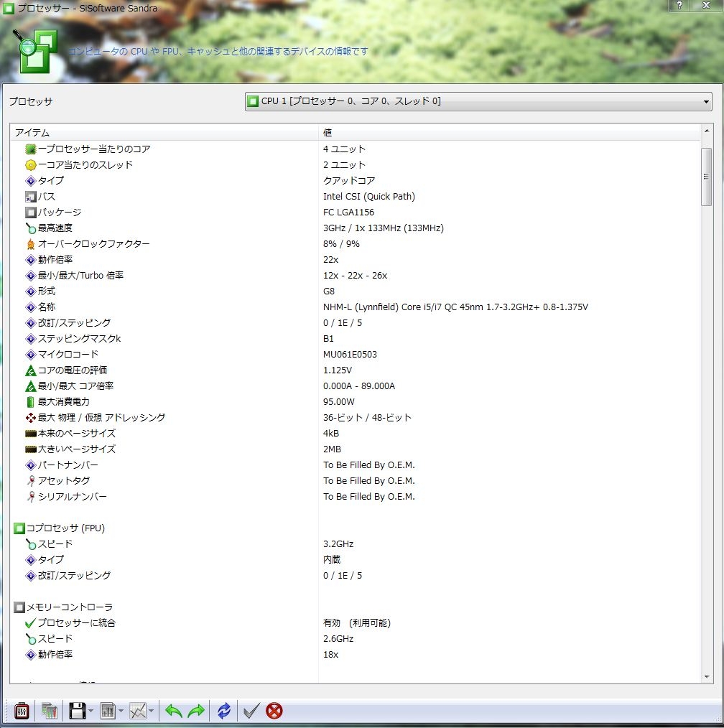Click the value 'FC LGA1156'
This screenshot has width=724, height=728.
[349, 213]
